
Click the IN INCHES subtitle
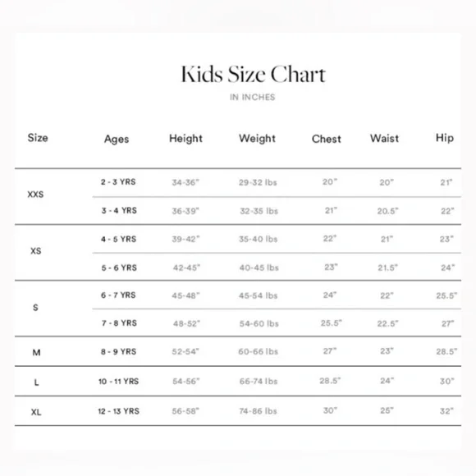point(253,97)
